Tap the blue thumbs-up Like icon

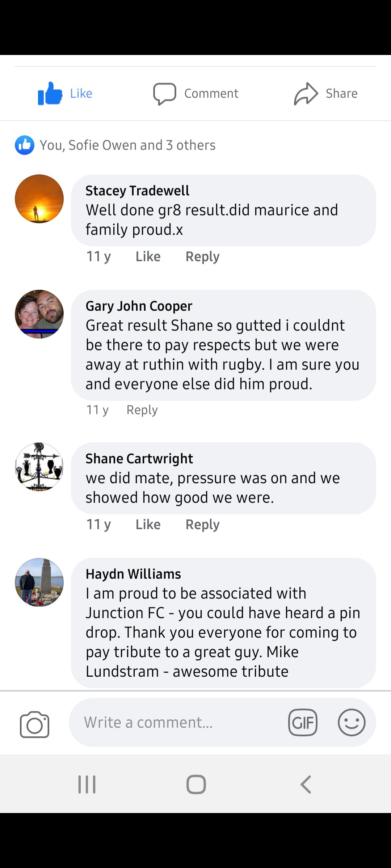50,93
